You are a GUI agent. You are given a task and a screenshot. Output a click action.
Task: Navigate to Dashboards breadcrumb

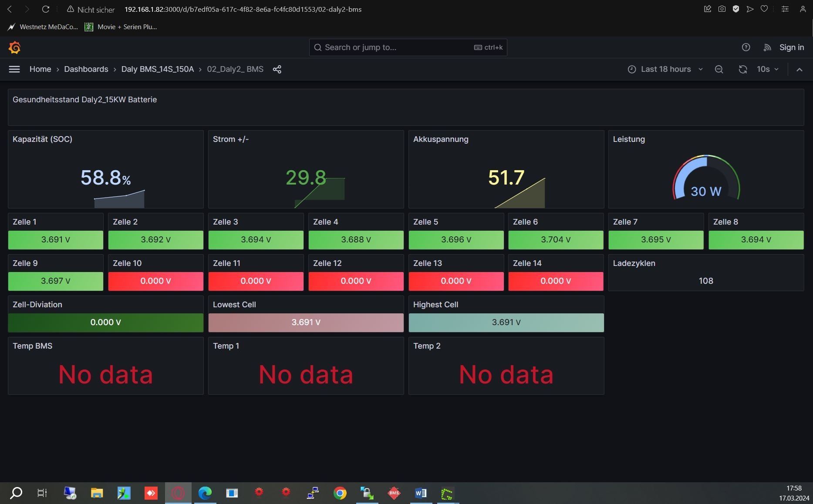tap(86, 69)
